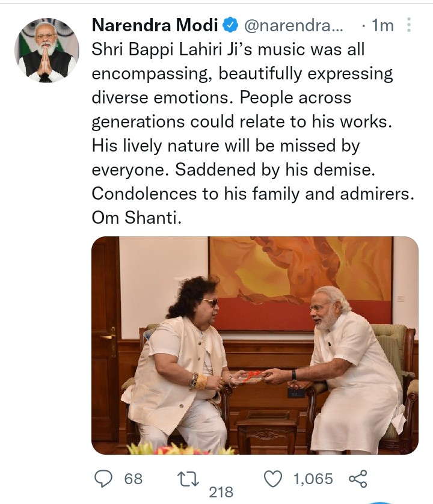The height and width of the screenshot is (504, 433).
Task: Click the Narendra Modi display name
Action: coord(155,25)
